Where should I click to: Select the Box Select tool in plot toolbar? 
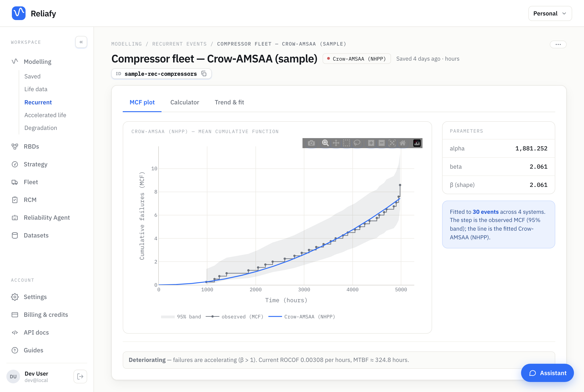[347, 143]
